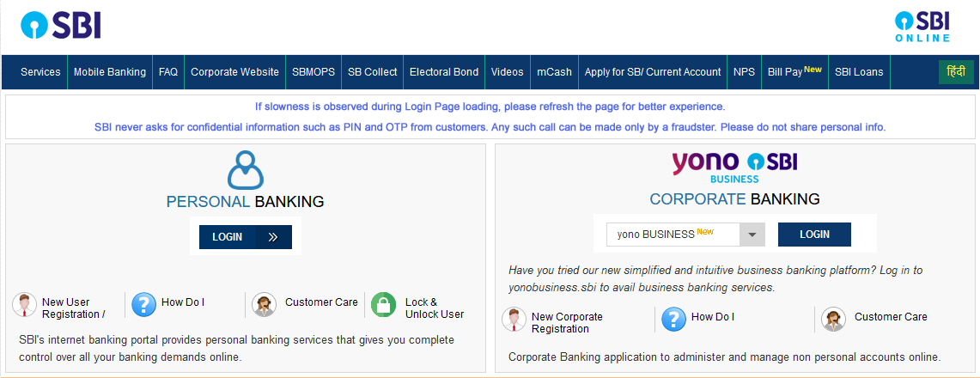Open the Personal Banking Customer Care link
The width and height of the screenshot is (980, 378).
point(321,302)
